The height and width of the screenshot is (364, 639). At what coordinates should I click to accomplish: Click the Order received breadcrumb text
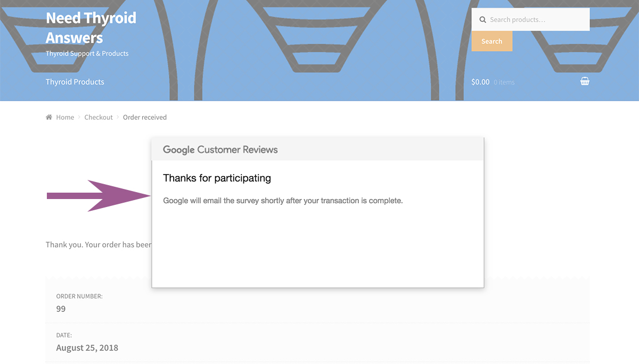coord(145,117)
